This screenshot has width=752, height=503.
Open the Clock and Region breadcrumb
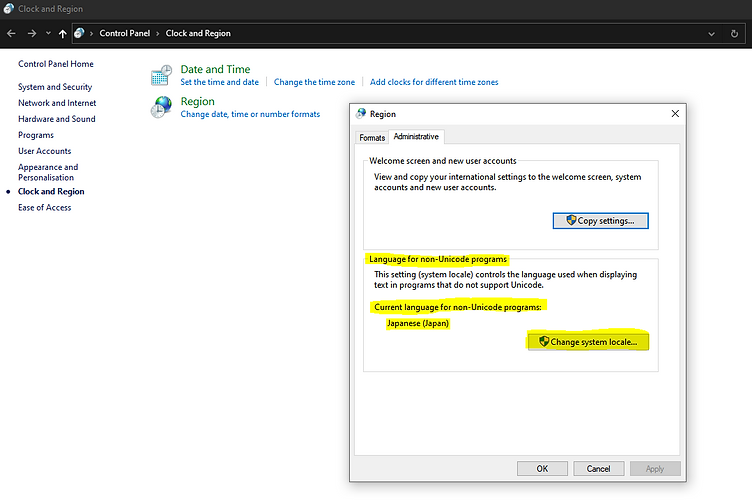(x=198, y=33)
